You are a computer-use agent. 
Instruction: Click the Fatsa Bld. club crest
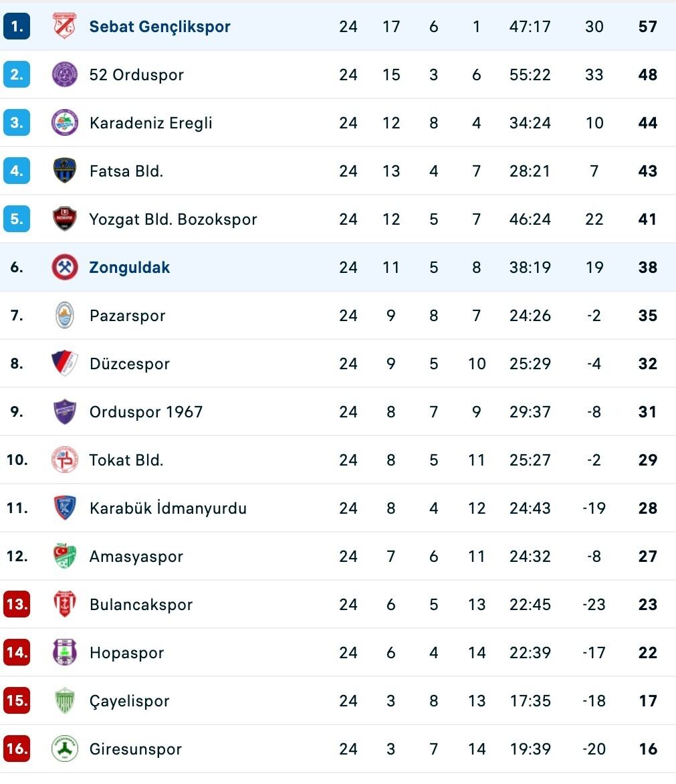pos(65,171)
